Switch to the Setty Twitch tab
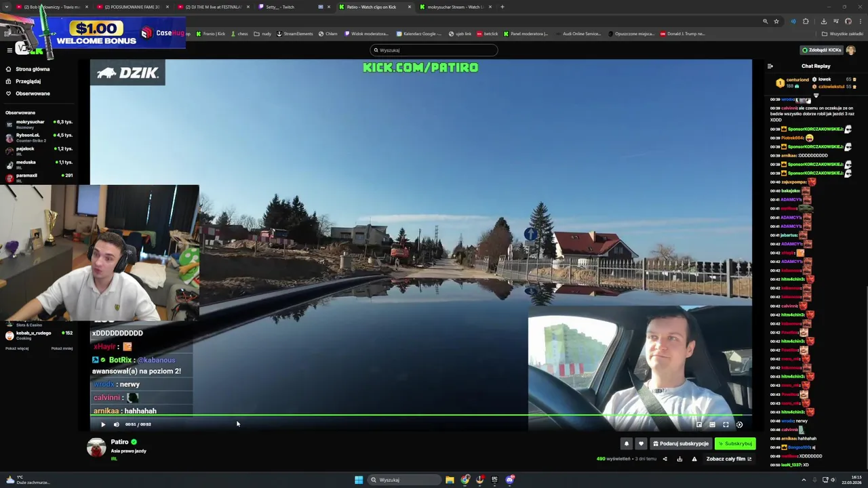The height and width of the screenshot is (488, 868). pyautogui.click(x=290, y=7)
